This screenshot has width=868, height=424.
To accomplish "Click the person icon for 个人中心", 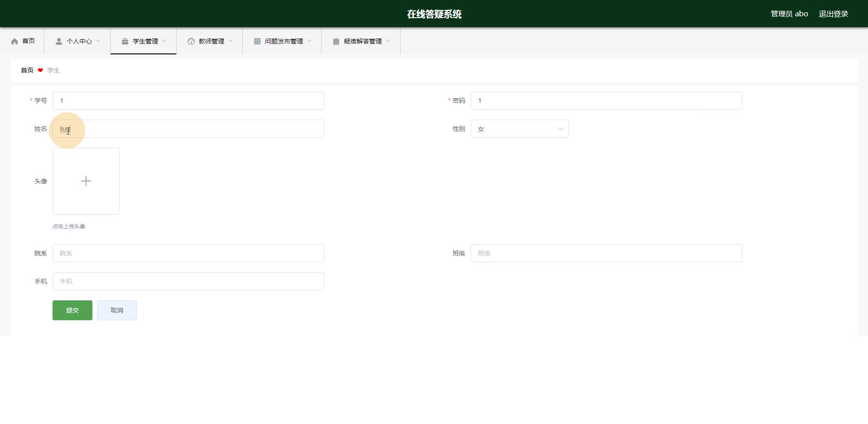I will pyautogui.click(x=59, y=41).
